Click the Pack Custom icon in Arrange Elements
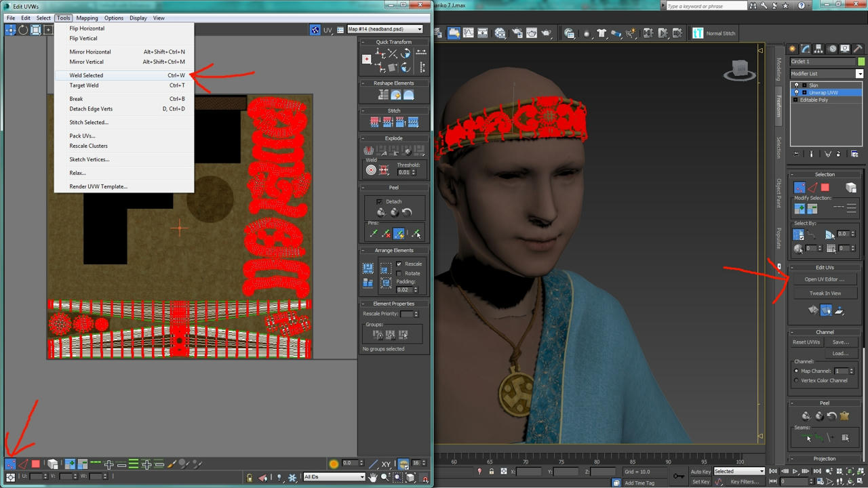868x488 pixels. pyautogui.click(x=368, y=268)
